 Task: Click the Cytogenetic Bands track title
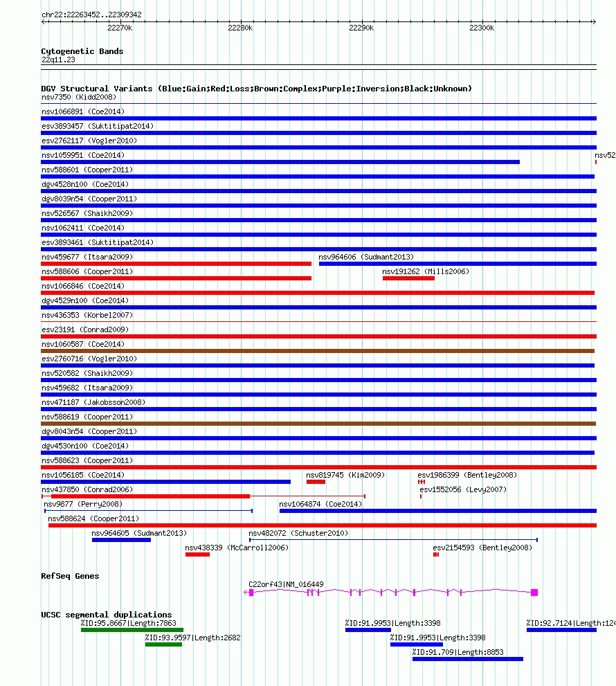[82, 51]
